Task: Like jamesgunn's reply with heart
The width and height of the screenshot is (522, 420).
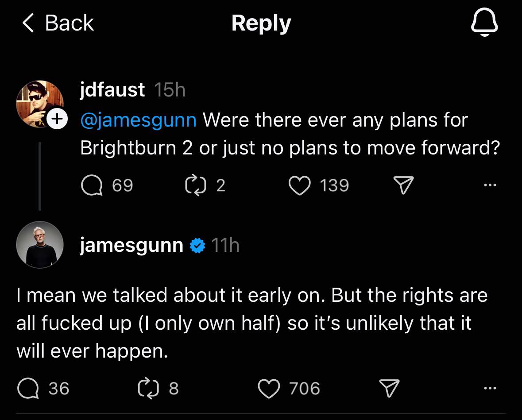Action: click(x=269, y=388)
